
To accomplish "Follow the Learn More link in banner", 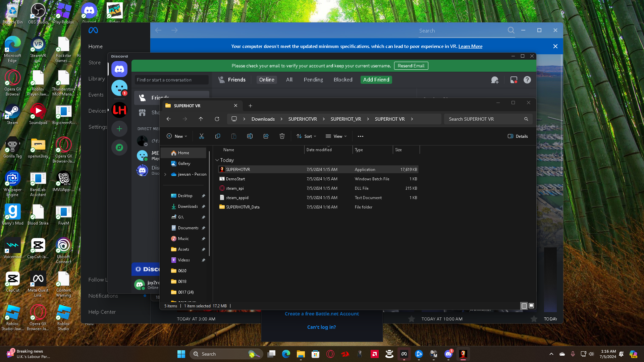I will tap(470, 46).
